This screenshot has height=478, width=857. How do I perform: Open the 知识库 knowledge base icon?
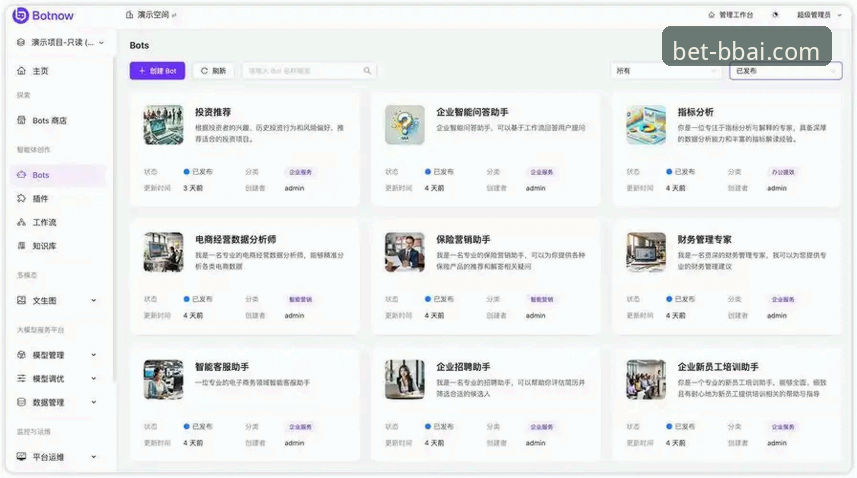pos(21,246)
